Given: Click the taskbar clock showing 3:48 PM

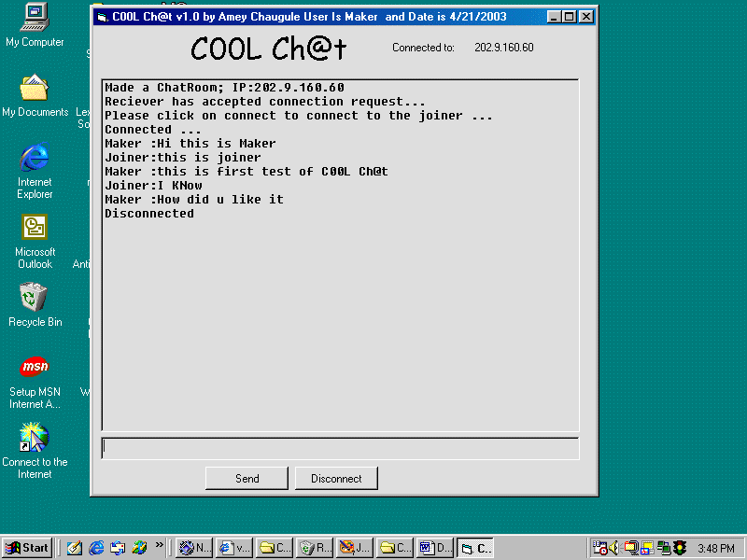Looking at the screenshot, I should 715,548.
